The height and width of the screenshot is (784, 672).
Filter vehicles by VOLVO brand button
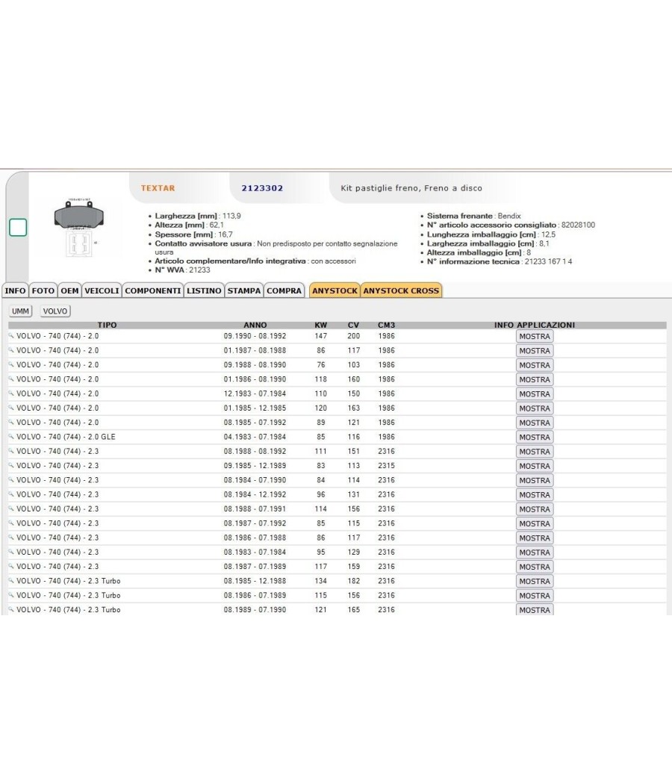(55, 311)
